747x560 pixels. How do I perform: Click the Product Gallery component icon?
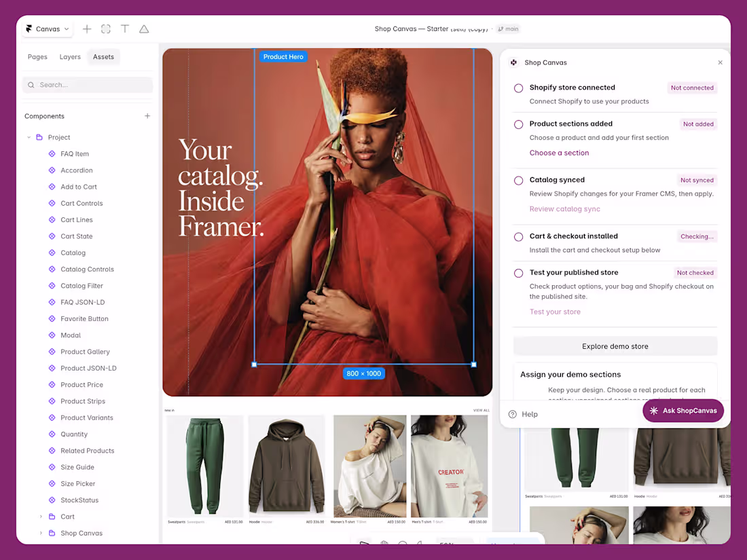52,352
